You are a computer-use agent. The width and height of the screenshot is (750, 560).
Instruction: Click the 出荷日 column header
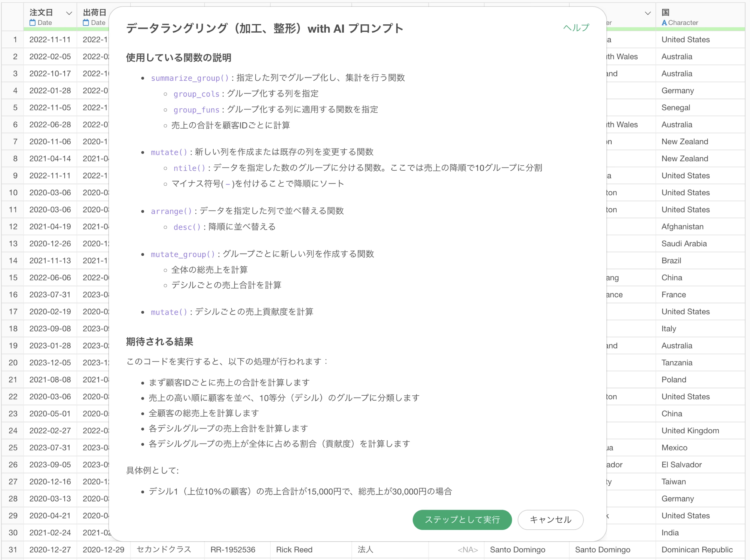95,12
